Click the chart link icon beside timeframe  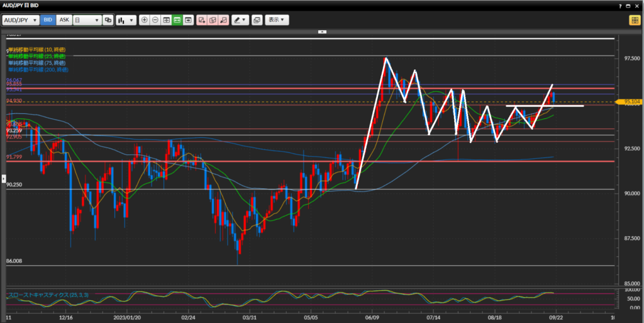click(108, 20)
